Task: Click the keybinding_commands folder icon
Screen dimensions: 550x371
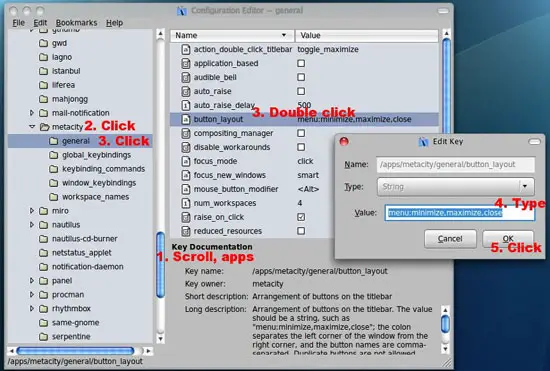Action: [54, 169]
